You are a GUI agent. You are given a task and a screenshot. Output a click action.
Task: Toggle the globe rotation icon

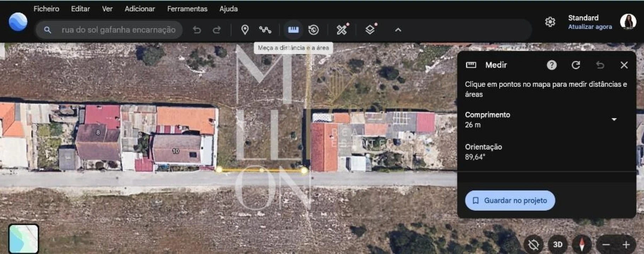click(534, 244)
